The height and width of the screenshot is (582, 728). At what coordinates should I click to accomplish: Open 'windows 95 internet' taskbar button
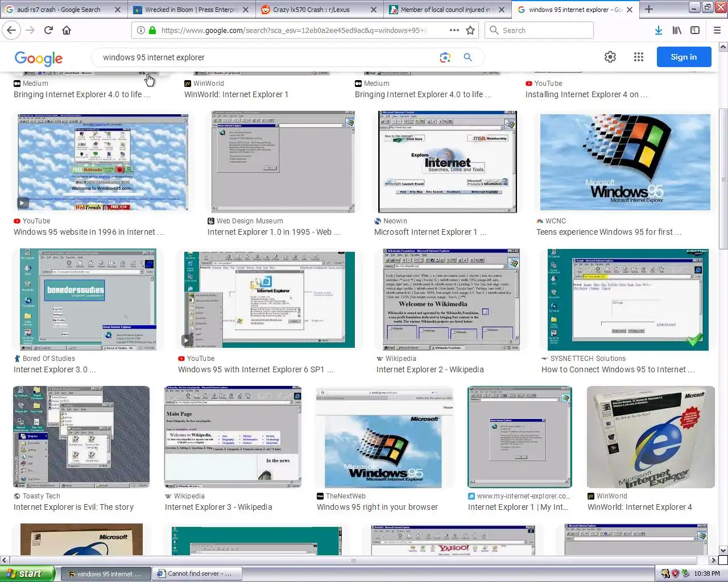(x=106, y=573)
